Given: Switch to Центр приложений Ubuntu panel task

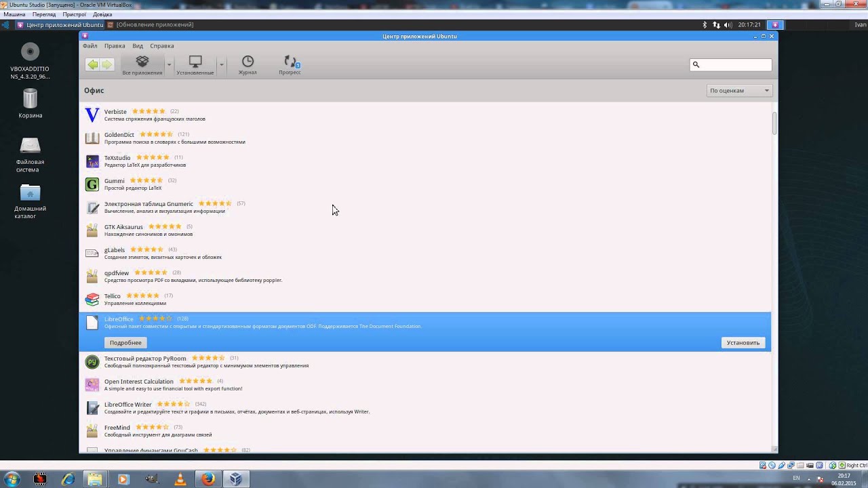Looking at the screenshot, I should (x=60, y=25).
